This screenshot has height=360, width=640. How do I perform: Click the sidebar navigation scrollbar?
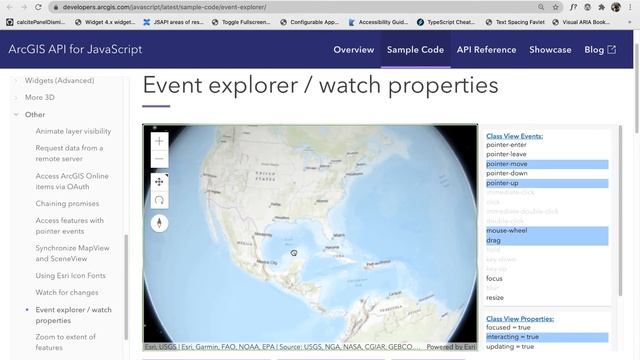126,287
